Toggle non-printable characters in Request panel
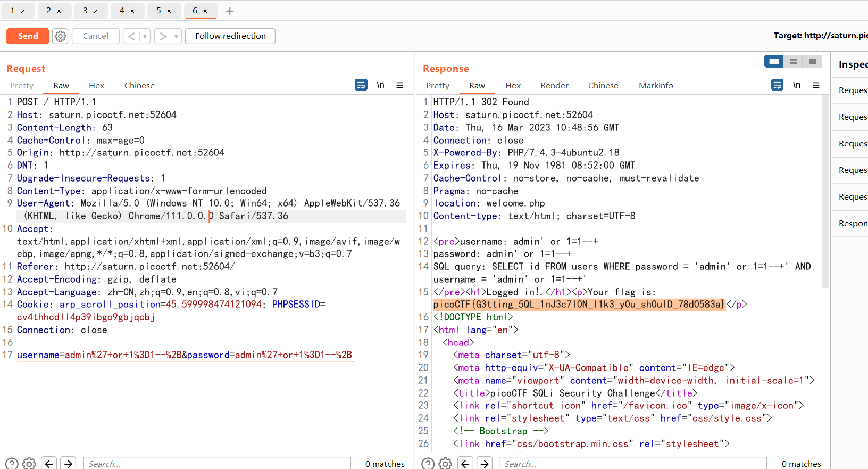This screenshot has height=469, width=868. click(381, 85)
